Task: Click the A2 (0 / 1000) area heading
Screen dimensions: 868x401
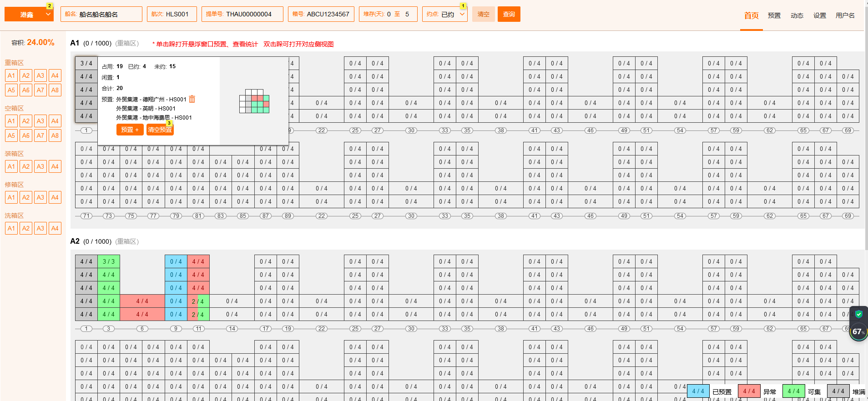Action: click(91, 241)
